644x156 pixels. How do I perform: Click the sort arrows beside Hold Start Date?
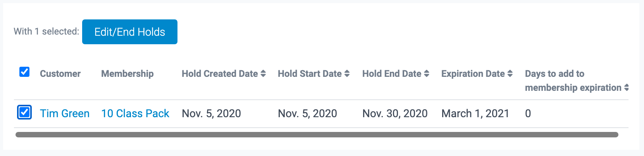click(x=347, y=74)
